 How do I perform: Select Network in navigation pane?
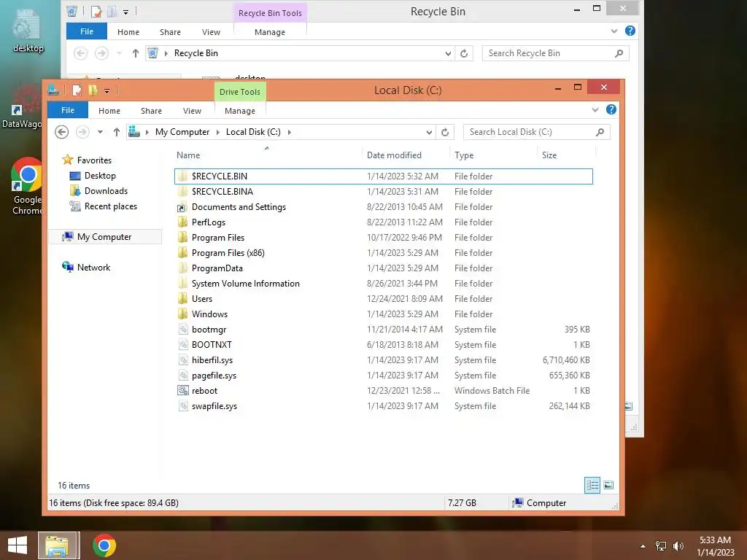pos(86,267)
